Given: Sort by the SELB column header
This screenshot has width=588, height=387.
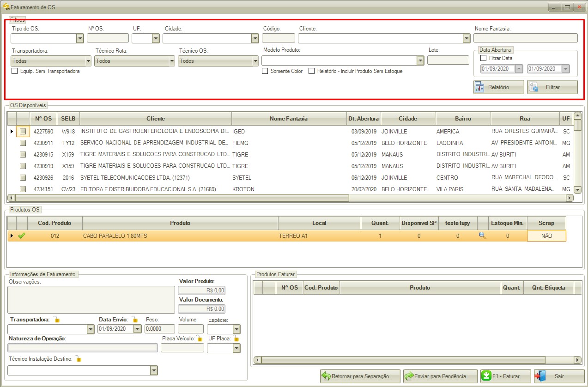Looking at the screenshot, I should tap(68, 119).
